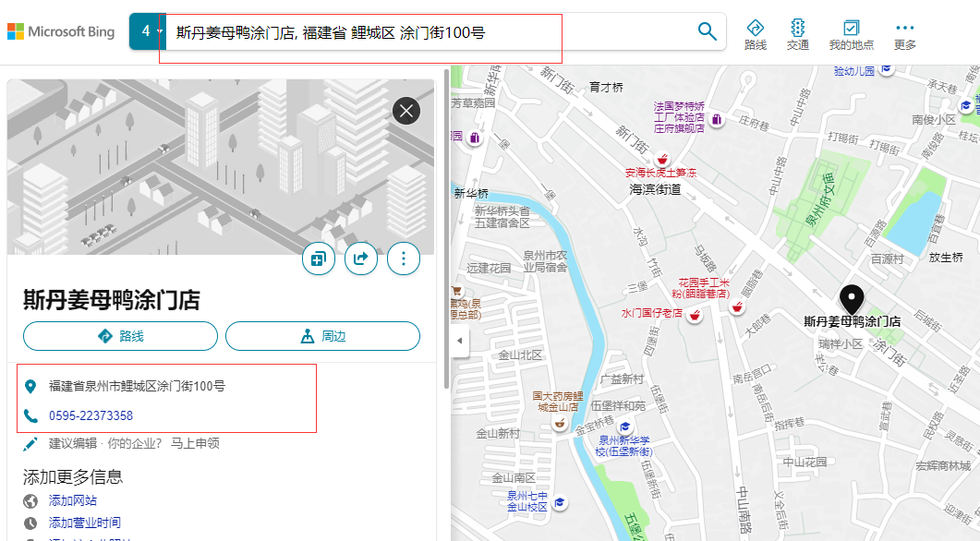
Task: Click 泉州七中金山校区 school marker
Action: [x=560, y=502]
